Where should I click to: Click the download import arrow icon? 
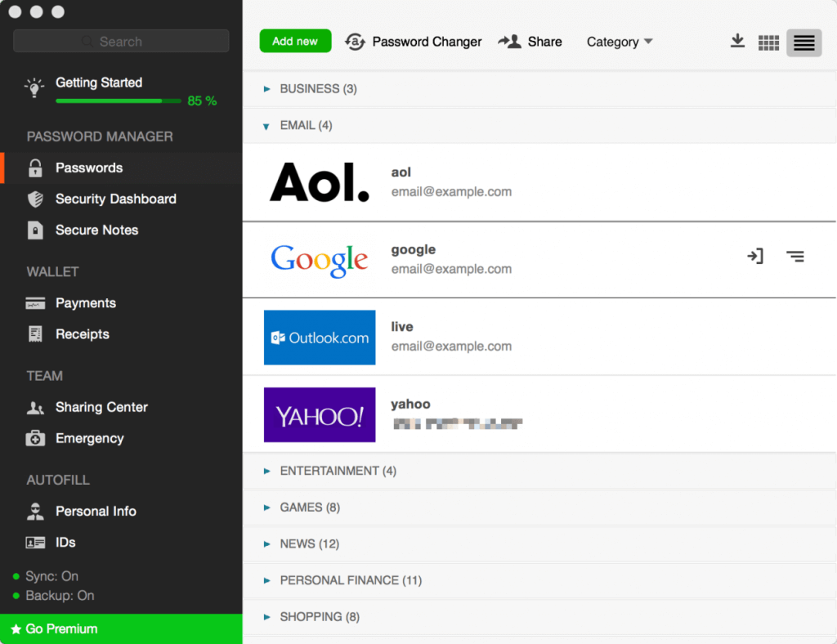coord(737,41)
